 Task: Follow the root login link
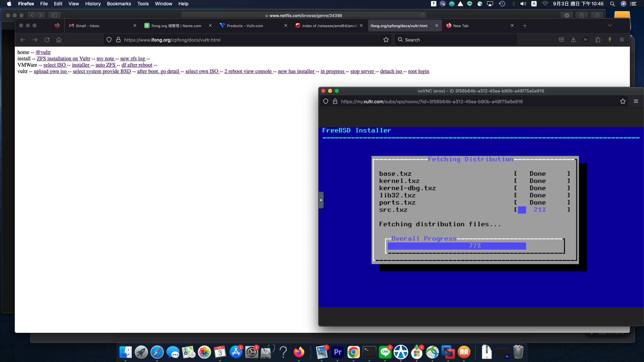(418, 71)
